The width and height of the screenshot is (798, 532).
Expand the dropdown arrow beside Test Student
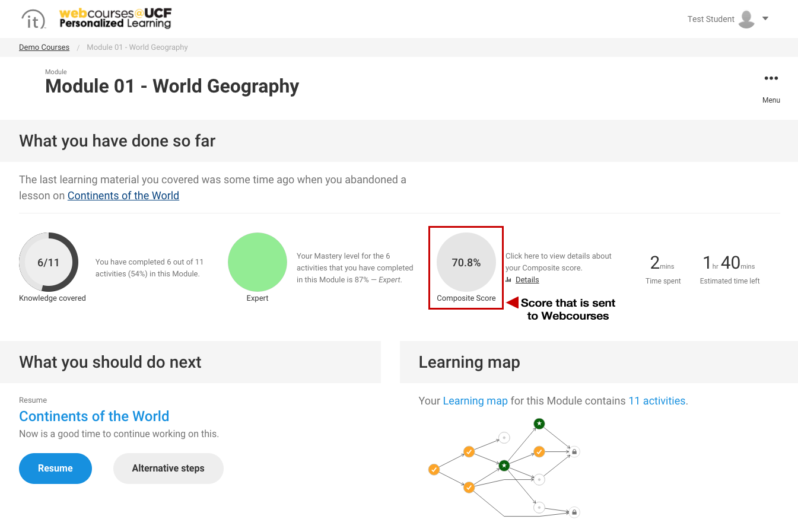point(765,18)
